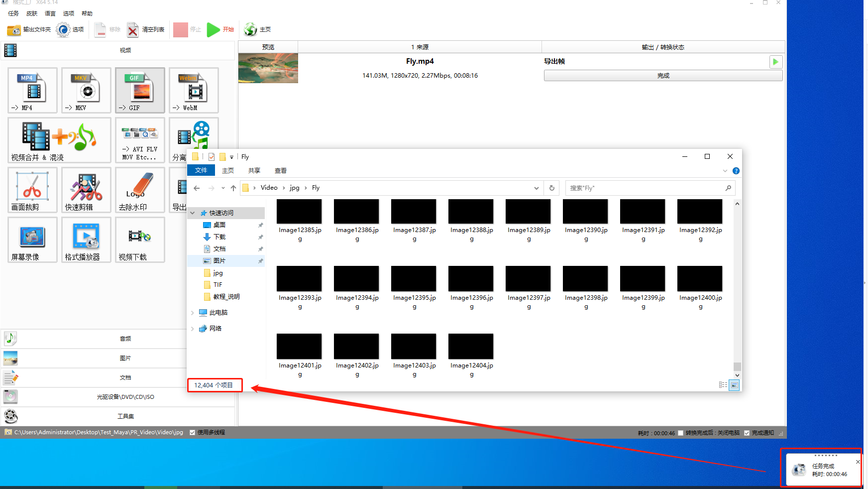Click the Explorer vertical scrollbar thumb
868x489 pixels.
tap(737, 367)
